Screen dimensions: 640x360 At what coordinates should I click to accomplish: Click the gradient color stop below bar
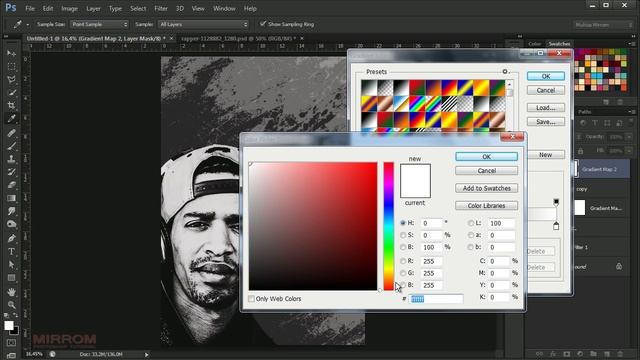click(556, 226)
